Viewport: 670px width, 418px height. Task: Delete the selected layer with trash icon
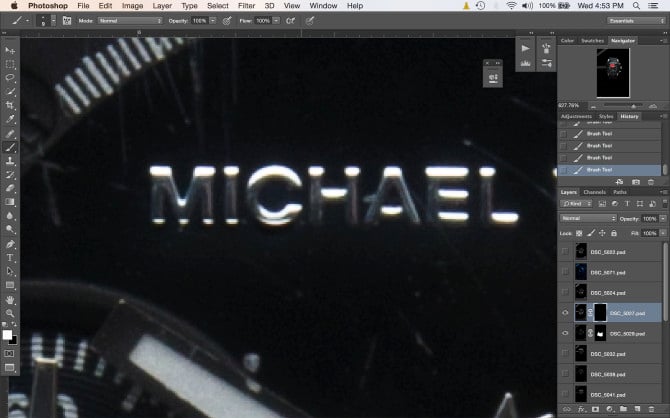pos(651,409)
